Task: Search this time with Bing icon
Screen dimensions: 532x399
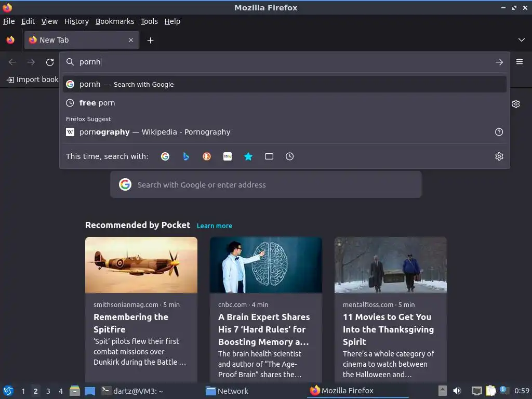Action: (186, 156)
